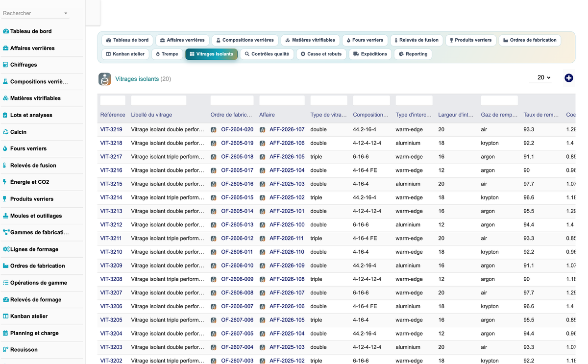The height and width of the screenshot is (364, 588).
Task: Open the Relevés de fusion tab
Action: pos(416,40)
